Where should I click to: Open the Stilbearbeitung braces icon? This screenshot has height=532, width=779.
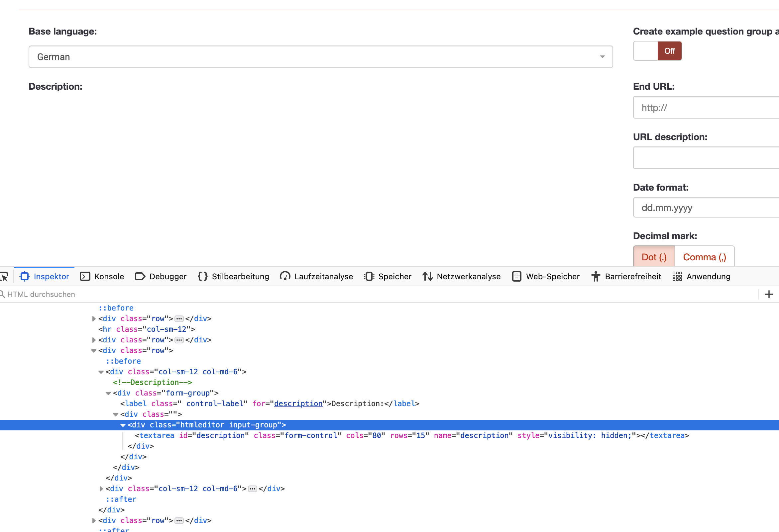[x=202, y=276]
